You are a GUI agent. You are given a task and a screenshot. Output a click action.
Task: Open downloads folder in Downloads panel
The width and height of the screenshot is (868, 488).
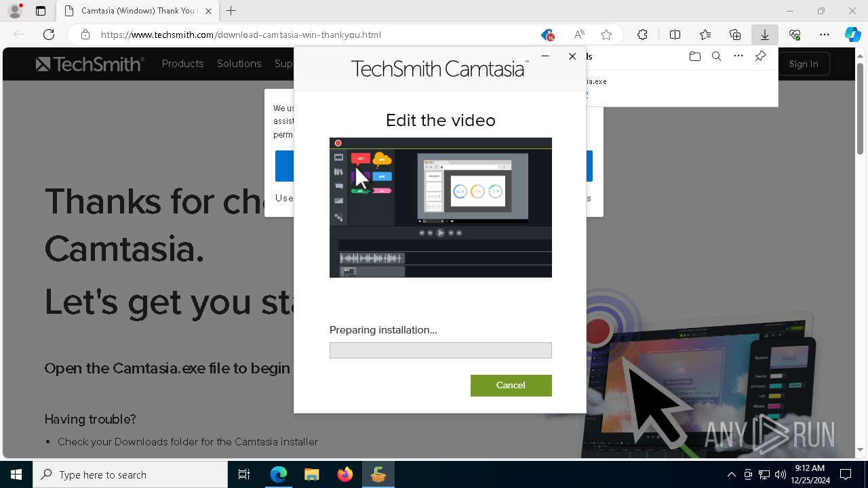pos(694,56)
